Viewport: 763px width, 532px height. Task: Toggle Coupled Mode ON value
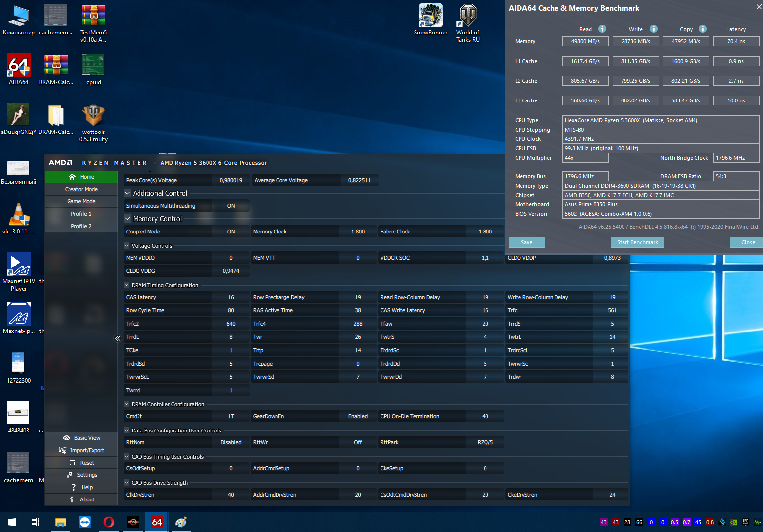pyautogui.click(x=231, y=232)
